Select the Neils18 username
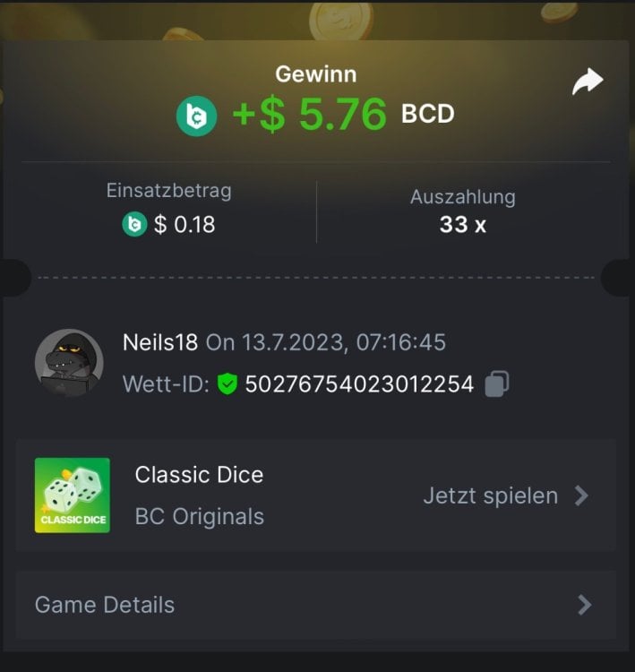Viewport: 635px width, 672px height. 160,342
